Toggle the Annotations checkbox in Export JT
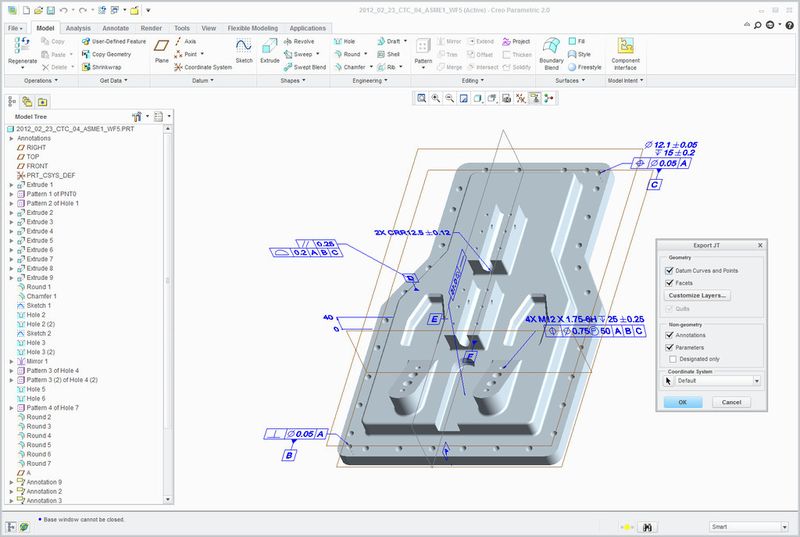This screenshot has height=537, width=800. tap(669, 335)
